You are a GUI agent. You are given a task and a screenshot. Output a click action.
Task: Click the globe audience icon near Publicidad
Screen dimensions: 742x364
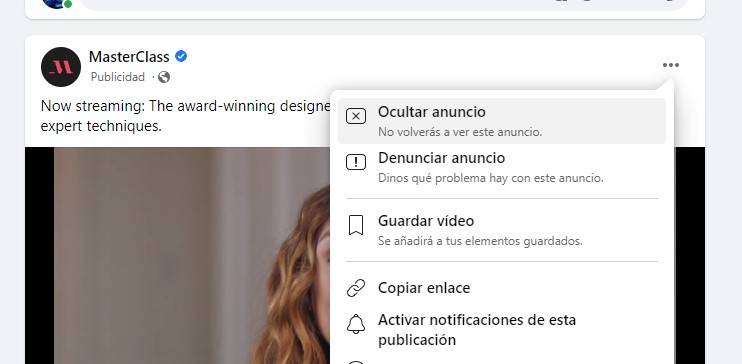164,77
